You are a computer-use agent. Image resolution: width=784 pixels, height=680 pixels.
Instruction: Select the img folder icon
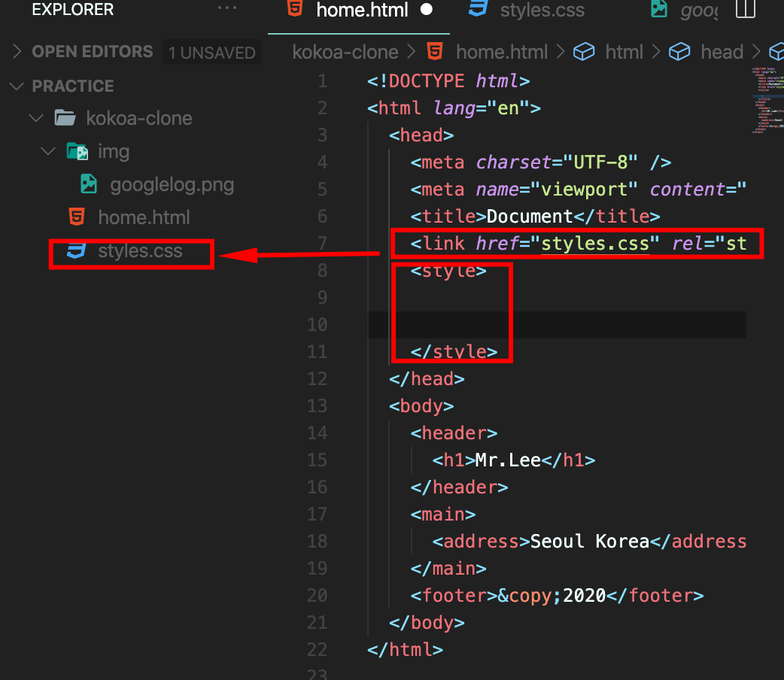click(77, 151)
